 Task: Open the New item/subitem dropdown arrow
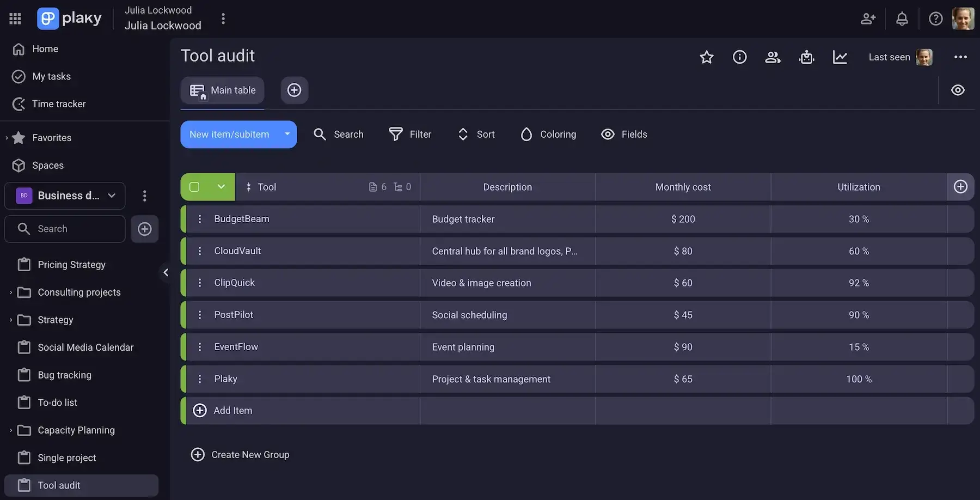click(x=287, y=134)
